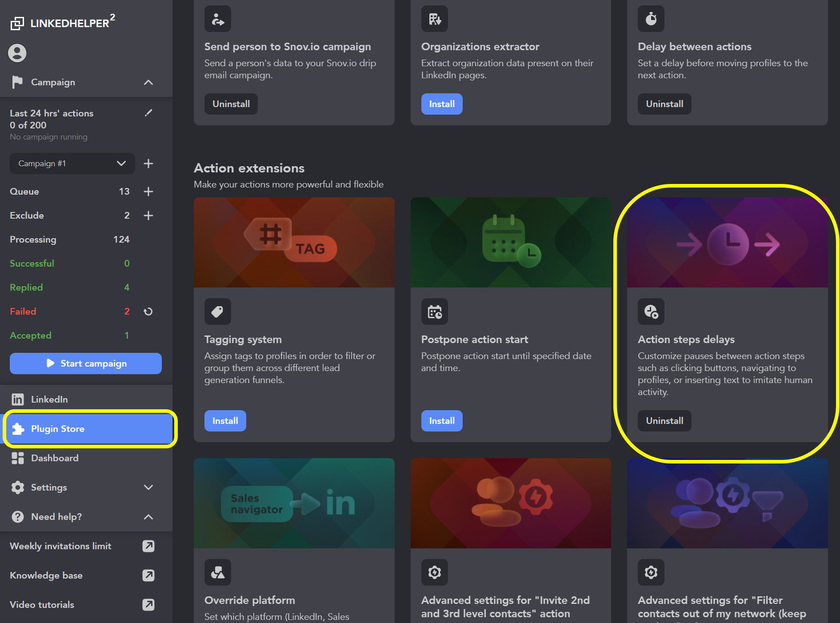Click the Organizations extractor plugin icon
This screenshot has height=623, width=840.
[x=435, y=19]
